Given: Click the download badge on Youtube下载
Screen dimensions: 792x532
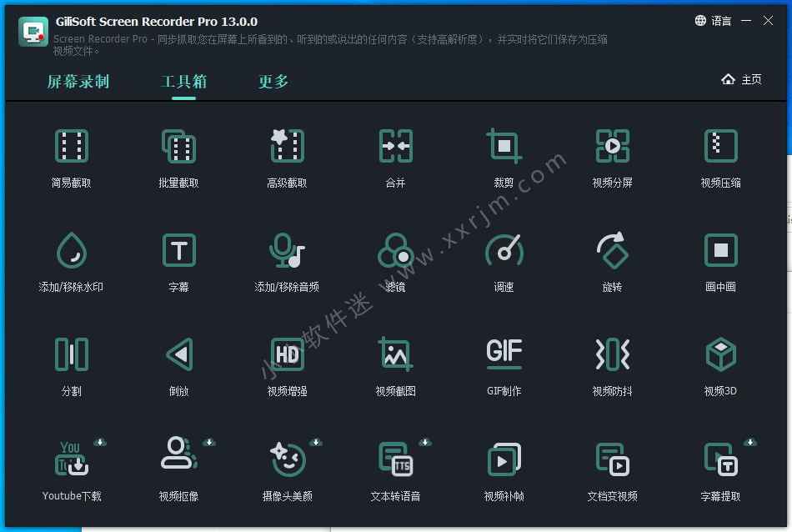Looking at the screenshot, I should (100, 443).
